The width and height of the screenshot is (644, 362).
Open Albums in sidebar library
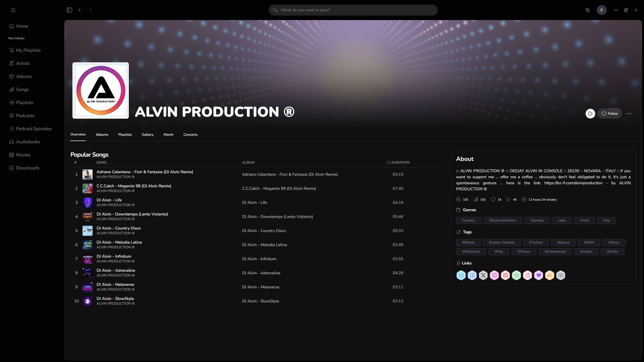pyautogui.click(x=21, y=76)
